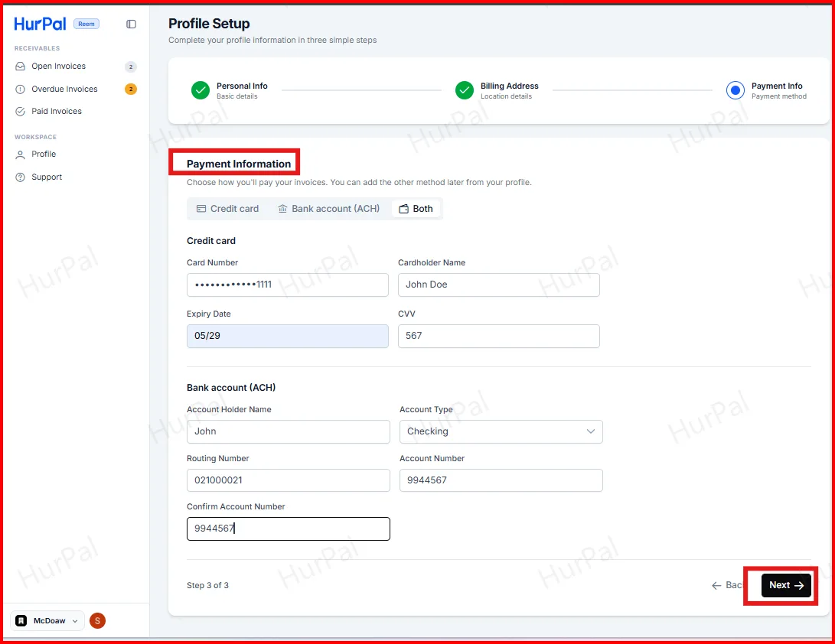835x644 pixels.
Task: Click the Support question mark icon
Action: click(x=20, y=177)
